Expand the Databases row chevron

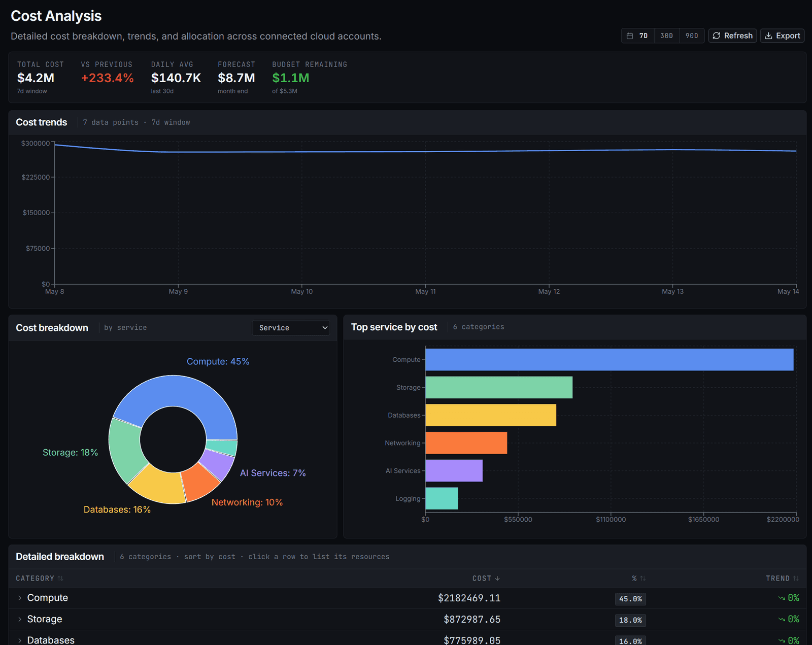20,640
